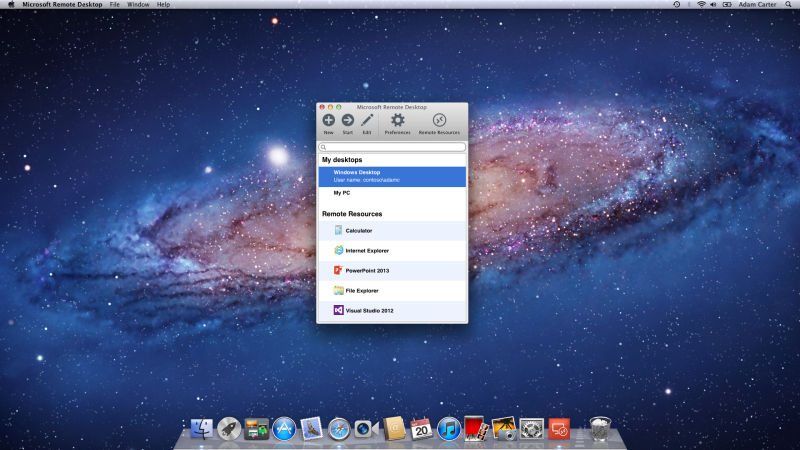
Task: Zoom the Remote Desktop window
Action: point(338,107)
